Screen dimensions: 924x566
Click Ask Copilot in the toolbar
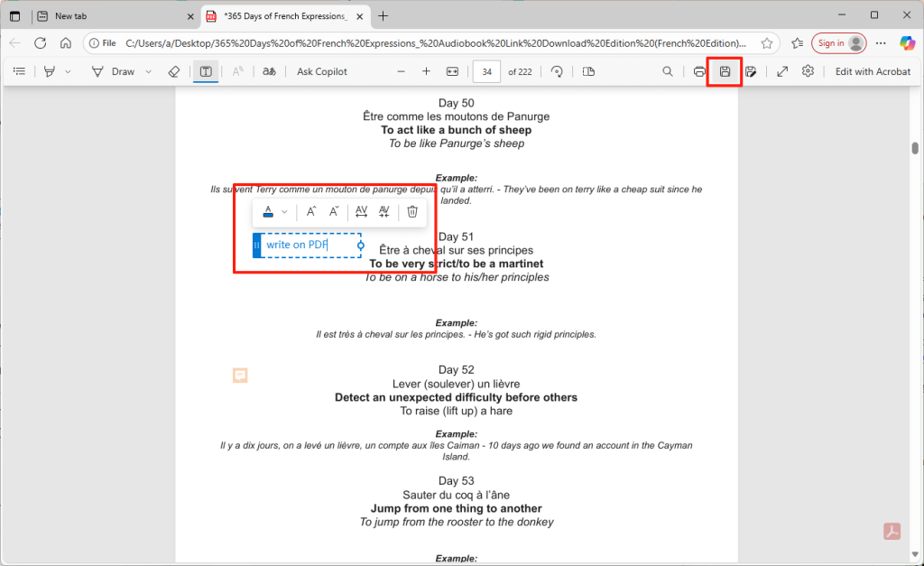[x=321, y=71]
